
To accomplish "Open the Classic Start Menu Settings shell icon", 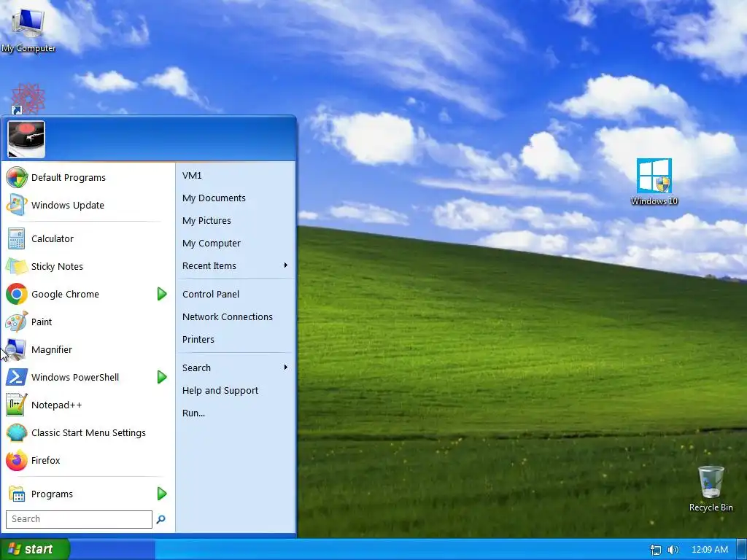I will pos(17,432).
